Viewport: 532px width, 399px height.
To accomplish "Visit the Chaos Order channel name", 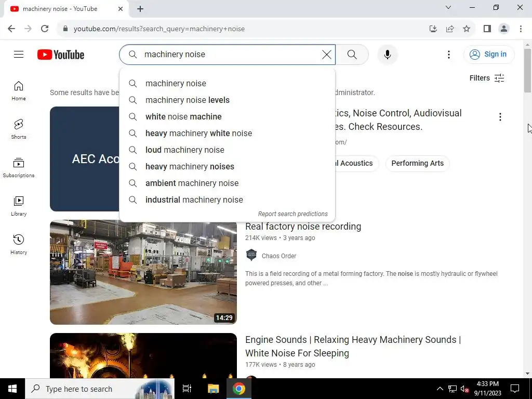I will [279, 256].
